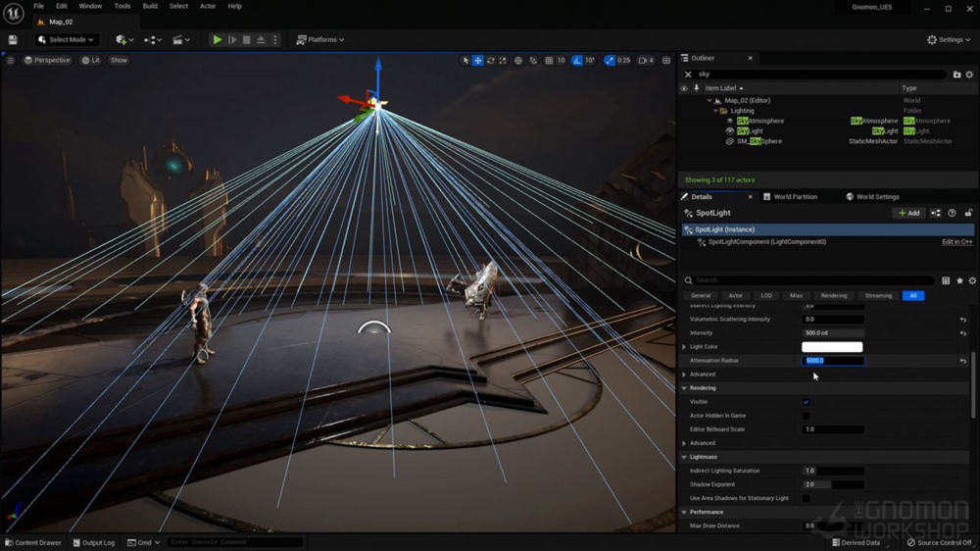Select SpotLightComponent (LightComponent0)
This screenshot has width=980, height=551.
[x=767, y=242]
